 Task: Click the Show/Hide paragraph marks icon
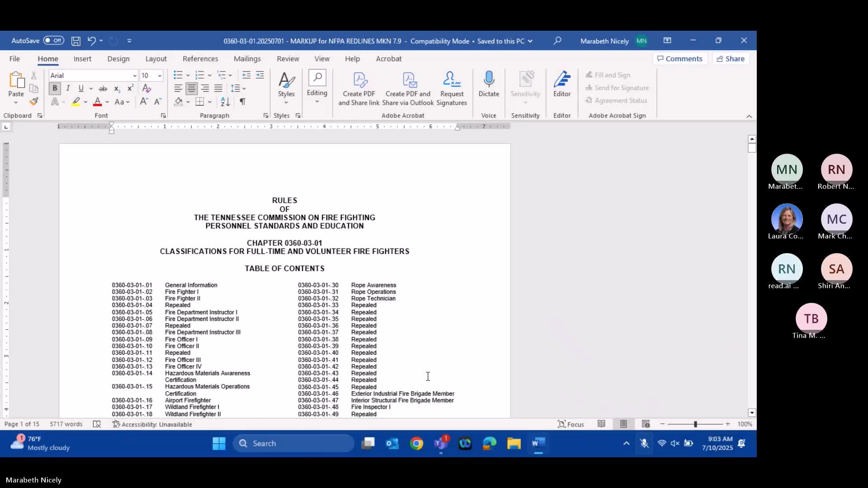pos(243,102)
